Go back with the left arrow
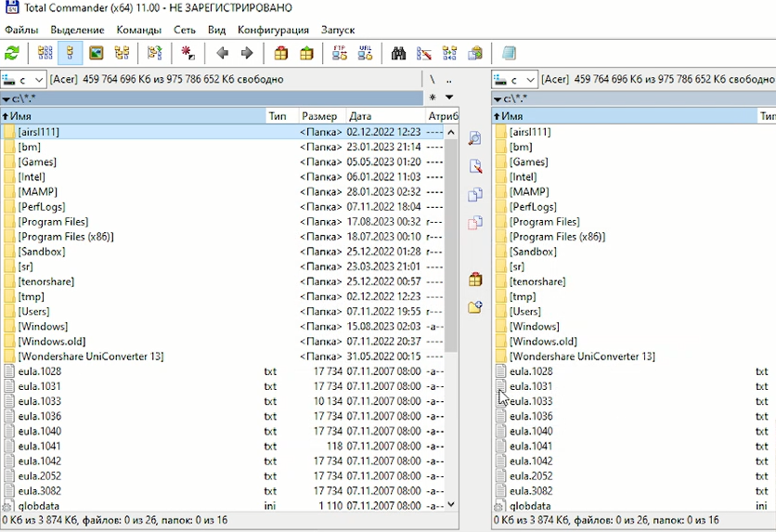The image size is (776, 532). click(222, 53)
